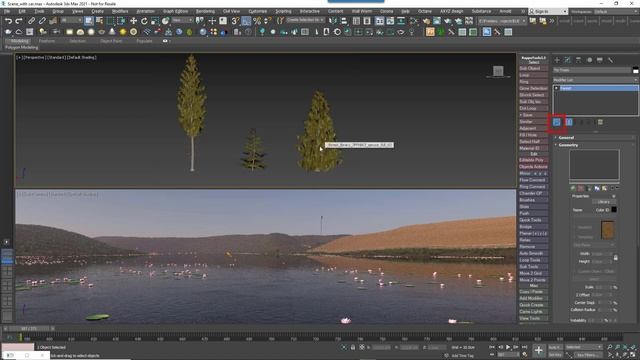Toggle the selection lock icon in status bar
This screenshot has width=640, height=360.
tap(353, 347)
